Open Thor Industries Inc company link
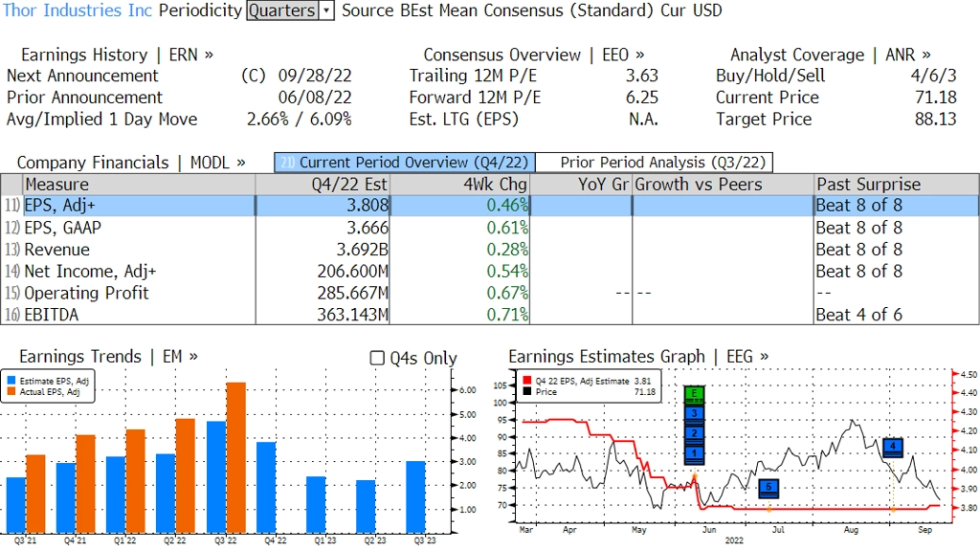 click(x=78, y=11)
